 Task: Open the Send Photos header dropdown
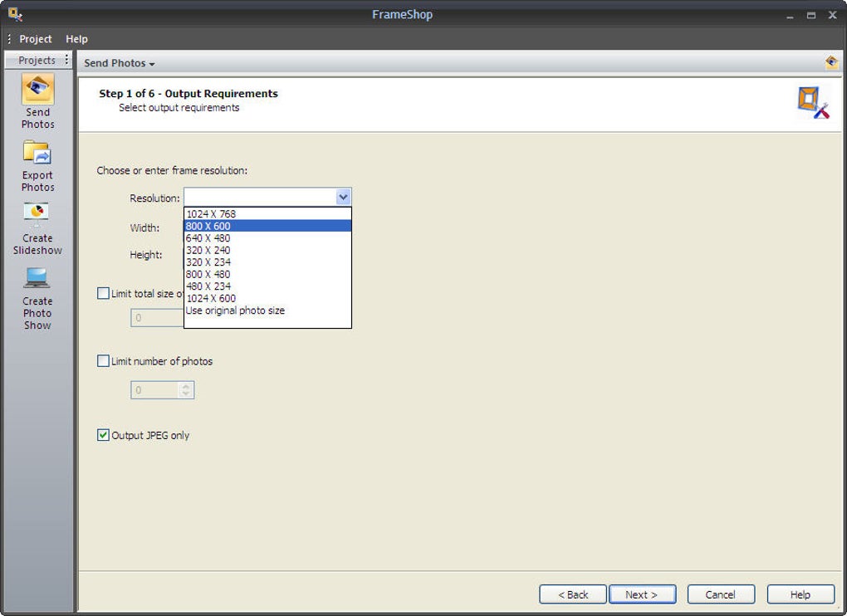point(120,63)
